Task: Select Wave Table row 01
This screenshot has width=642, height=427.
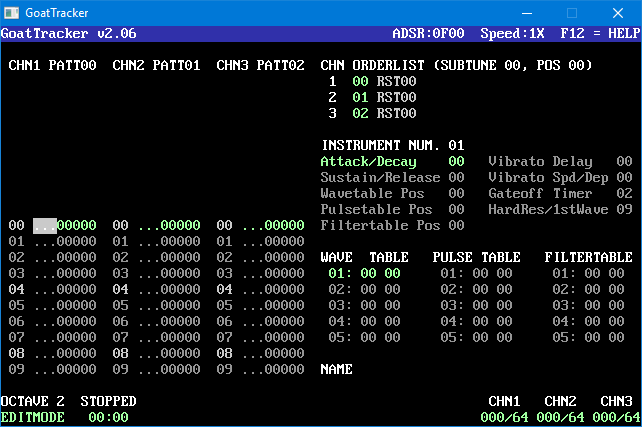Action: tap(364, 273)
